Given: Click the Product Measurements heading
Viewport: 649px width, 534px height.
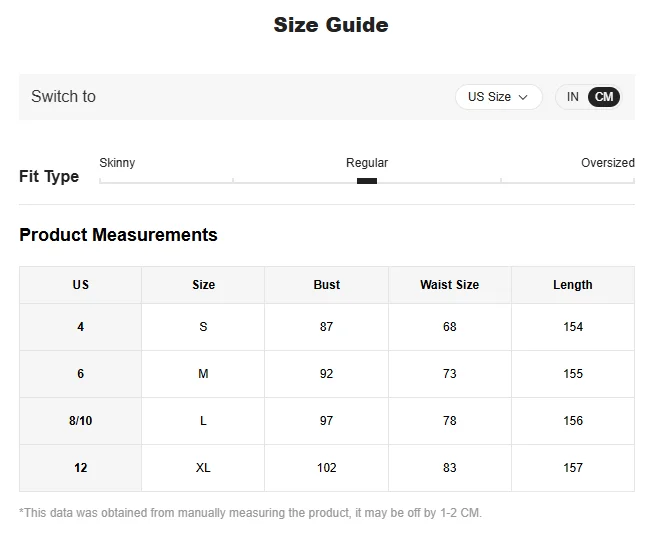Looking at the screenshot, I should click(x=118, y=235).
